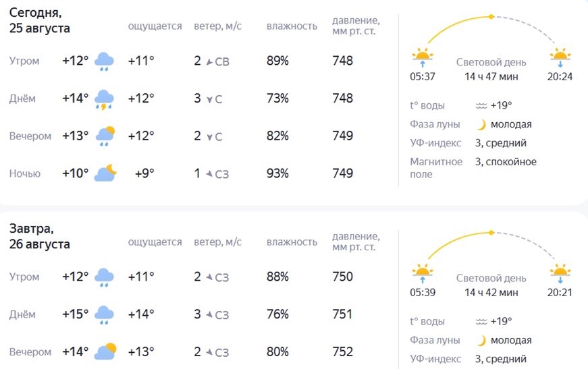This screenshot has width=588, height=369.
Task: Click today's evening sun-and-rain icon
Action: (105, 136)
